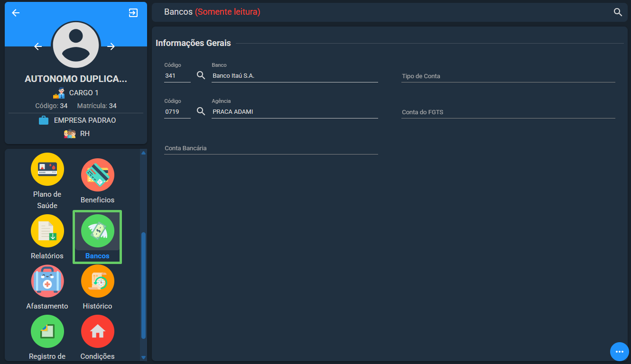Go back with top-left arrow

click(16, 13)
